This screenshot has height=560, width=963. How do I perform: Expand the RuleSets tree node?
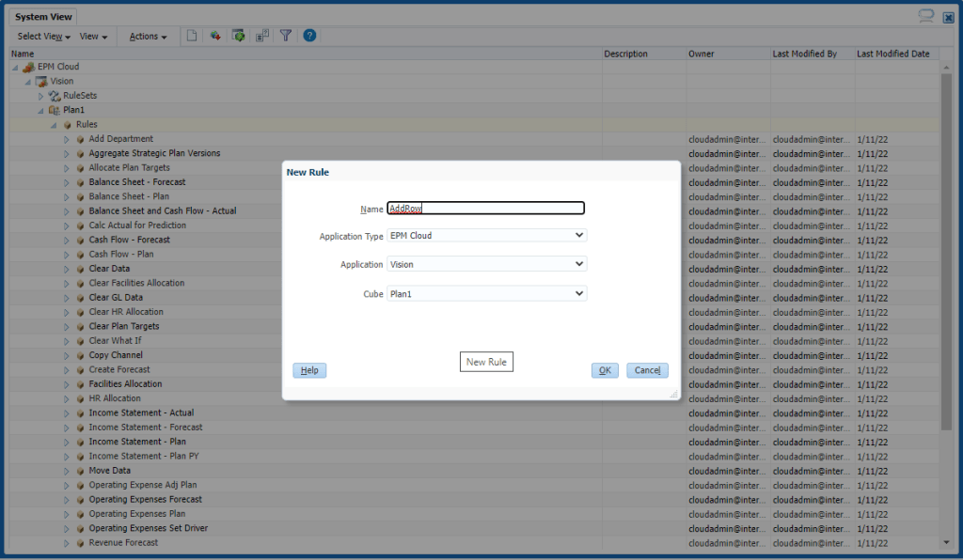point(40,96)
